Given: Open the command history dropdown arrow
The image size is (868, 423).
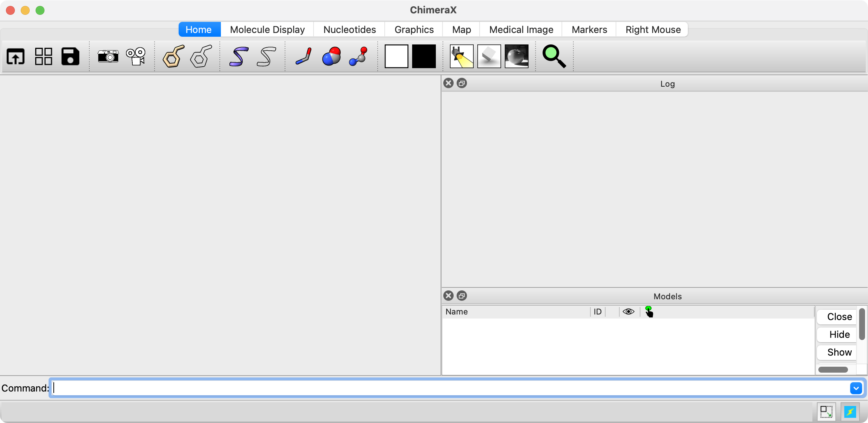Looking at the screenshot, I should pyautogui.click(x=856, y=388).
